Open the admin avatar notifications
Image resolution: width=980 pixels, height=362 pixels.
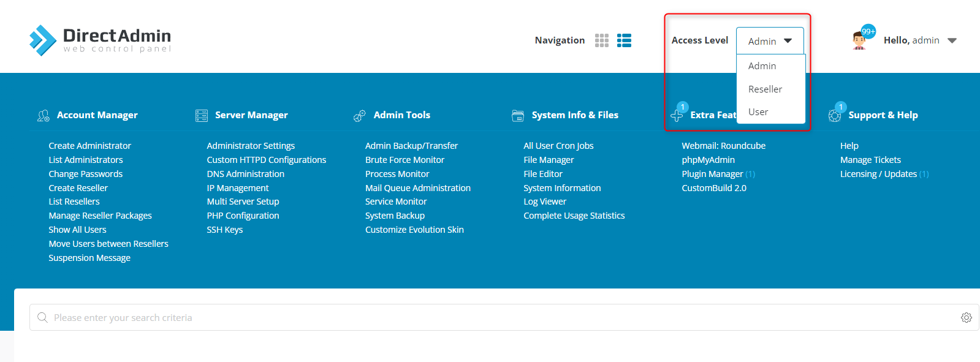pos(863,39)
